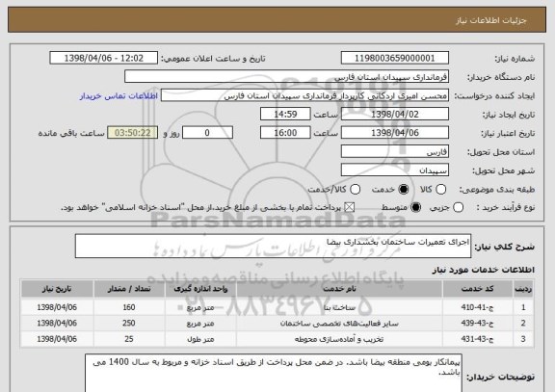Click the date cell in row 3
Screen dimensions: 555x392
pos(57,339)
